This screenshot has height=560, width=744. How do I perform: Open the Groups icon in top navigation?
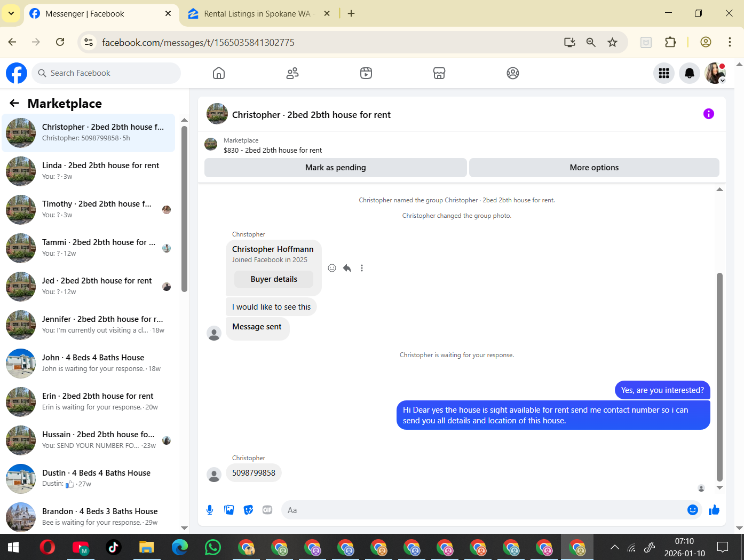pyautogui.click(x=513, y=73)
